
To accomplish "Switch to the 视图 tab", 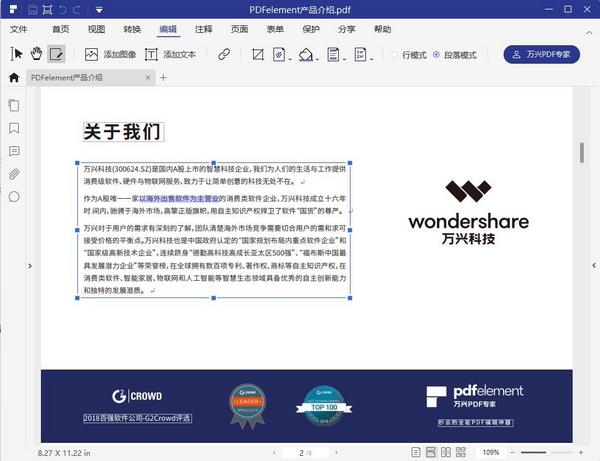I will [x=96, y=29].
